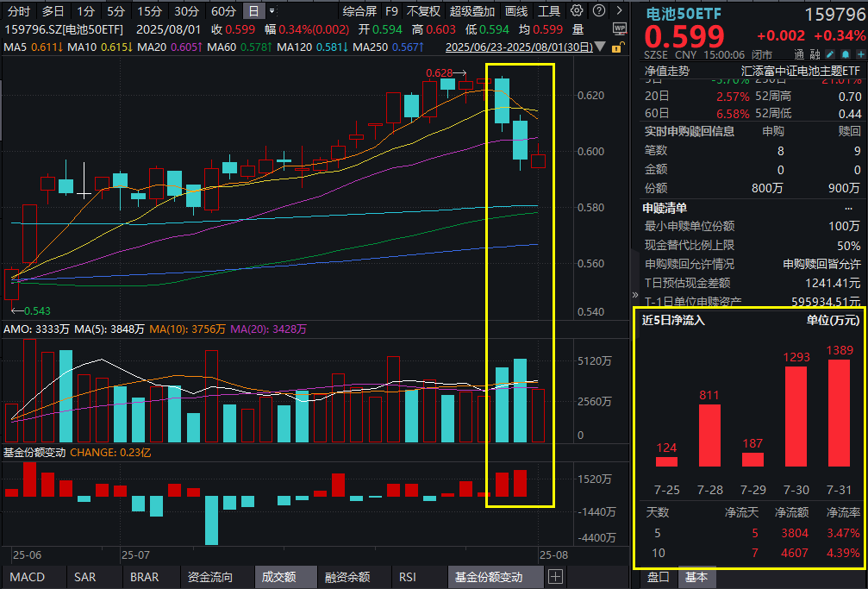Toggle the 融 financing indicator
Image resolution: width=868 pixels, height=589 pixels.
(x=814, y=53)
